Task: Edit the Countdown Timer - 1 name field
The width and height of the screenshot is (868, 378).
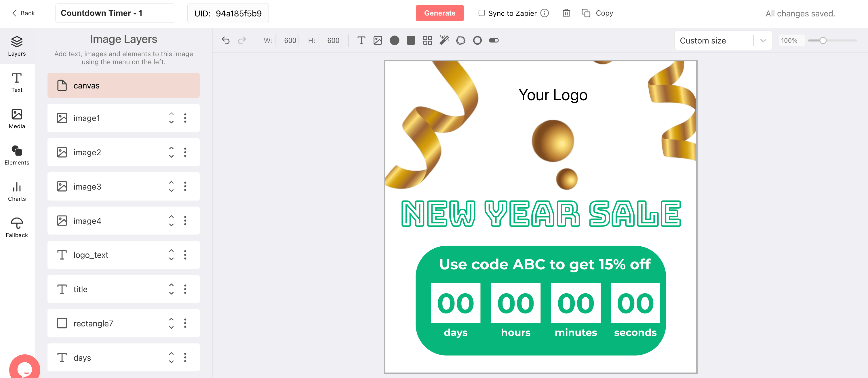Action: pos(115,13)
